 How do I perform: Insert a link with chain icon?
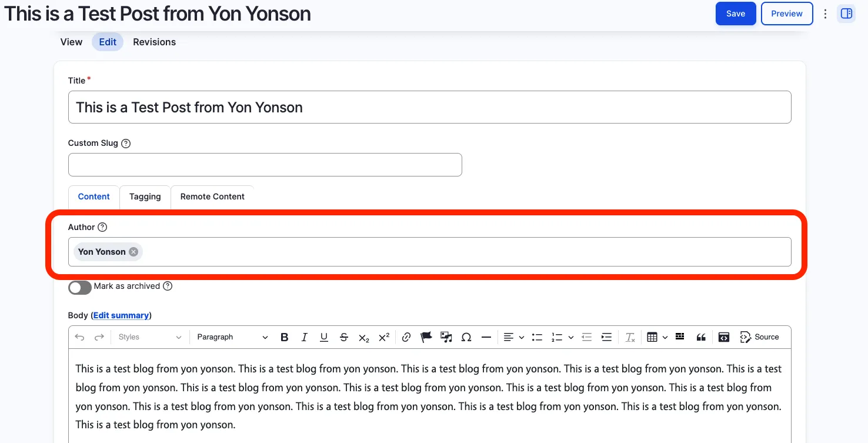tap(406, 337)
